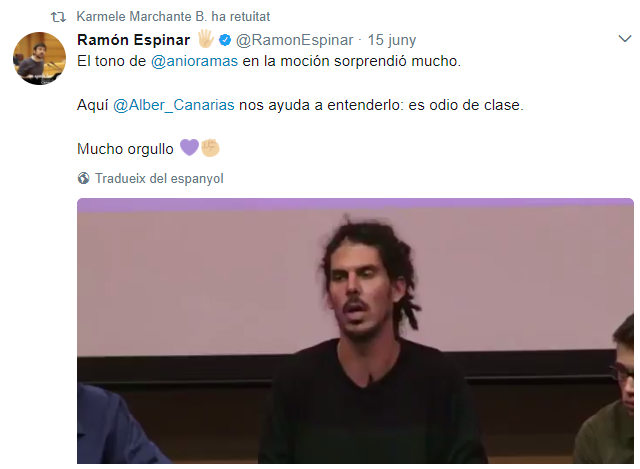Open the @anioramas mention link

pyautogui.click(x=194, y=61)
